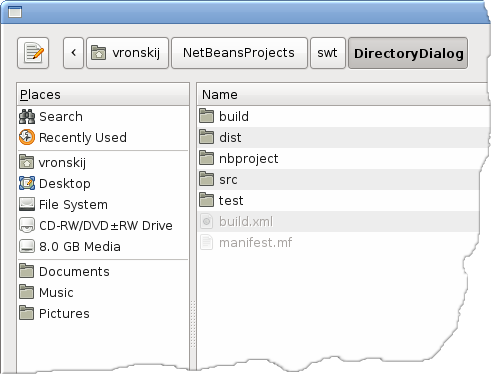Image resolution: width=491 pixels, height=374 pixels.
Task: Select the build folder name
Action: [x=234, y=117]
